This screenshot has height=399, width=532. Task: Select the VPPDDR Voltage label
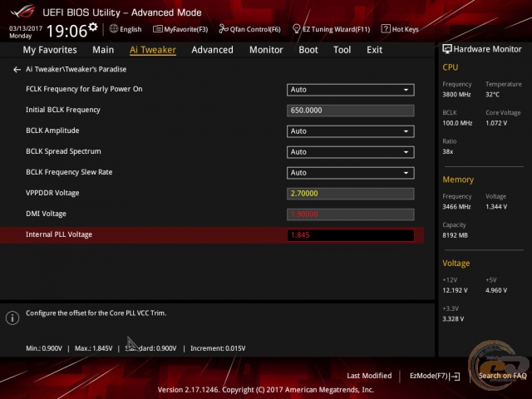[x=52, y=193]
